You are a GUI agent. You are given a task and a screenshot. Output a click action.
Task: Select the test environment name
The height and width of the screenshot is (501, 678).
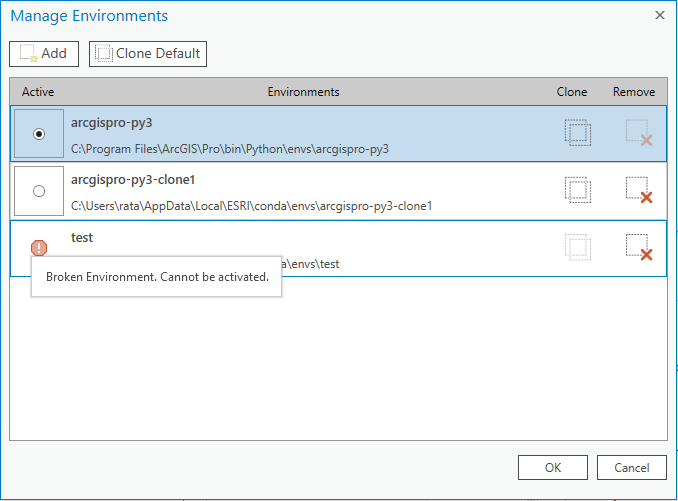[x=83, y=238]
